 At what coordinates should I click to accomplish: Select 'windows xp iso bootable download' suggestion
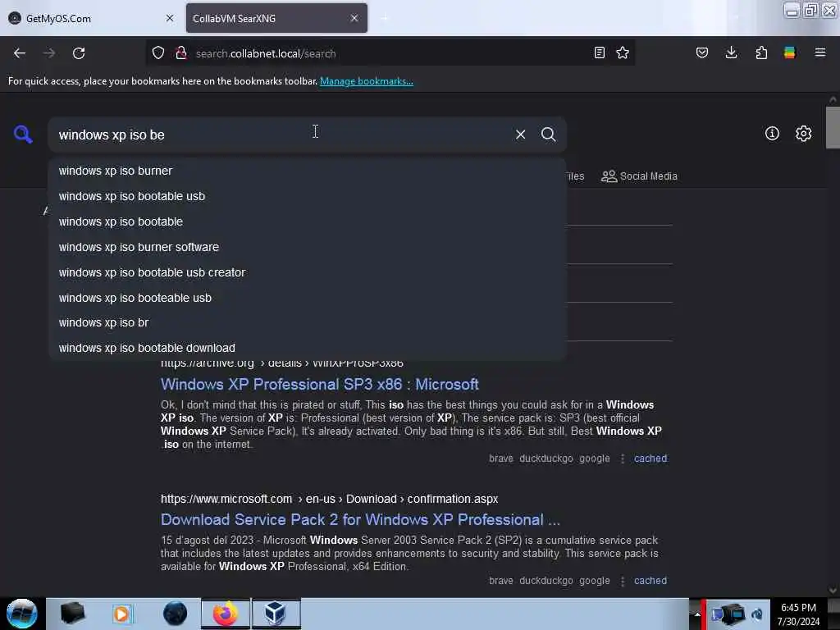coord(308,348)
